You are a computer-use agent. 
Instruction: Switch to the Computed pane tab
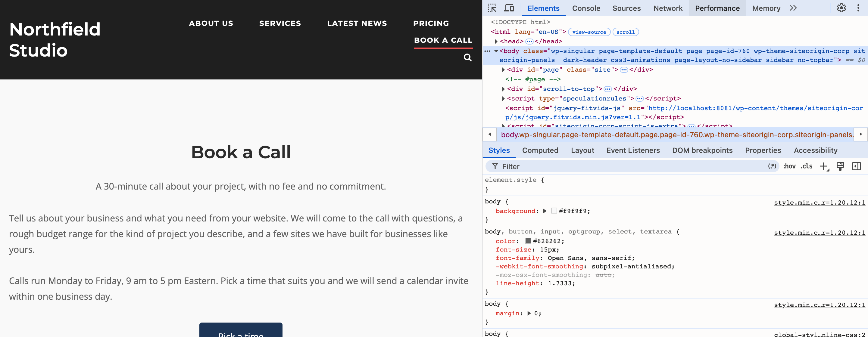540,150
